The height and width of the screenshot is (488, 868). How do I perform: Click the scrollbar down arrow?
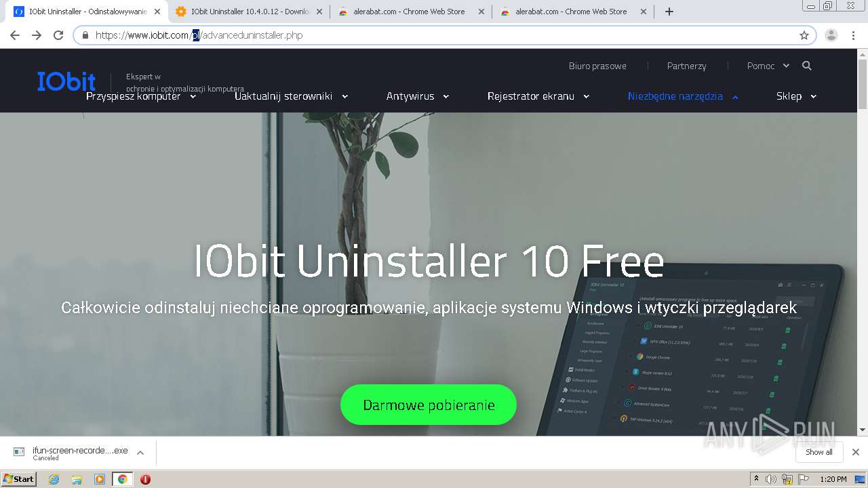(863, 430)
